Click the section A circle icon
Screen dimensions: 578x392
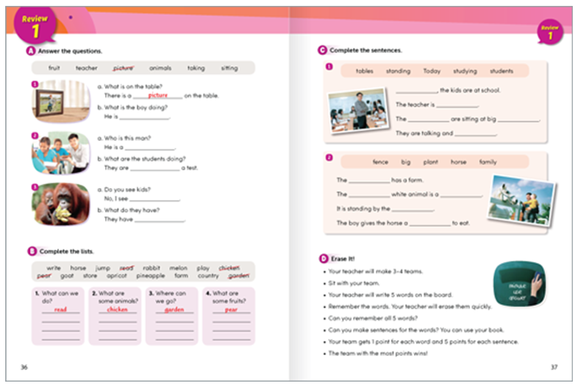click(x=31, y=51)
